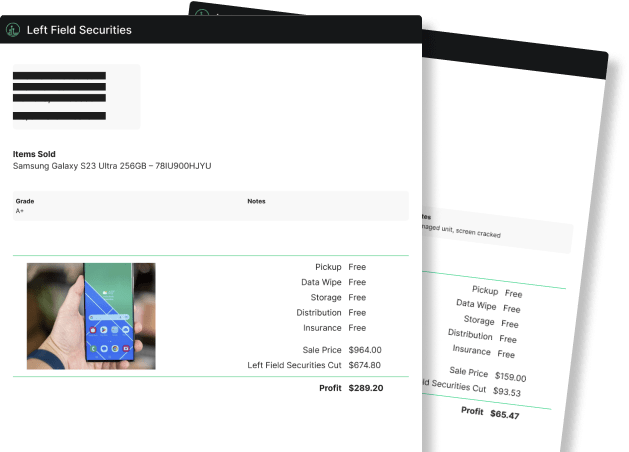Select the $964.00 sale price
Screen dimensions: 629x452
(365, 350)
